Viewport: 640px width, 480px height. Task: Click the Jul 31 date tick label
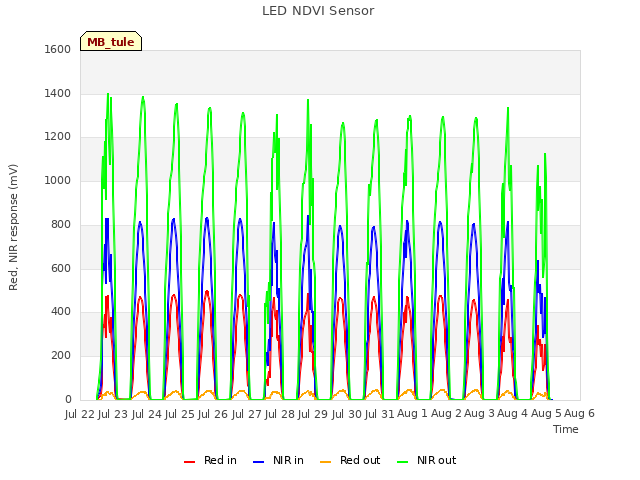(379, 414)
